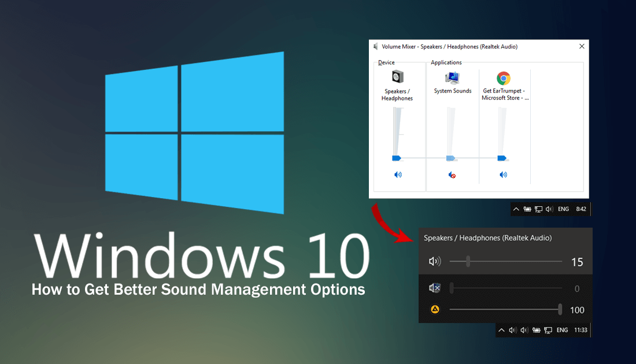Image resolution: width=636 pixels, height=364 pixels.
Task: Click the master volume value 15
Action: 577,262
